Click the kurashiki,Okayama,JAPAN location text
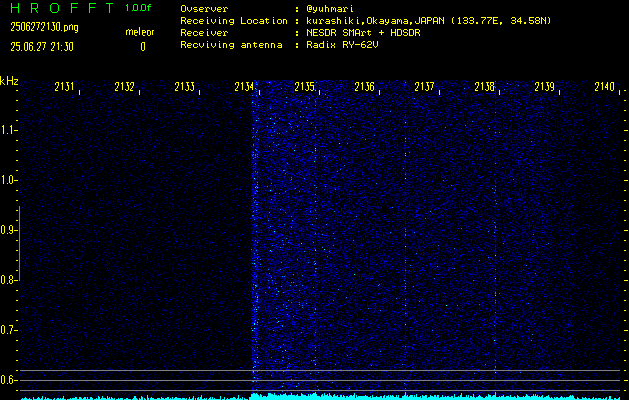The width and height of the screenshot is (629, 400). [x=375, y=21]
